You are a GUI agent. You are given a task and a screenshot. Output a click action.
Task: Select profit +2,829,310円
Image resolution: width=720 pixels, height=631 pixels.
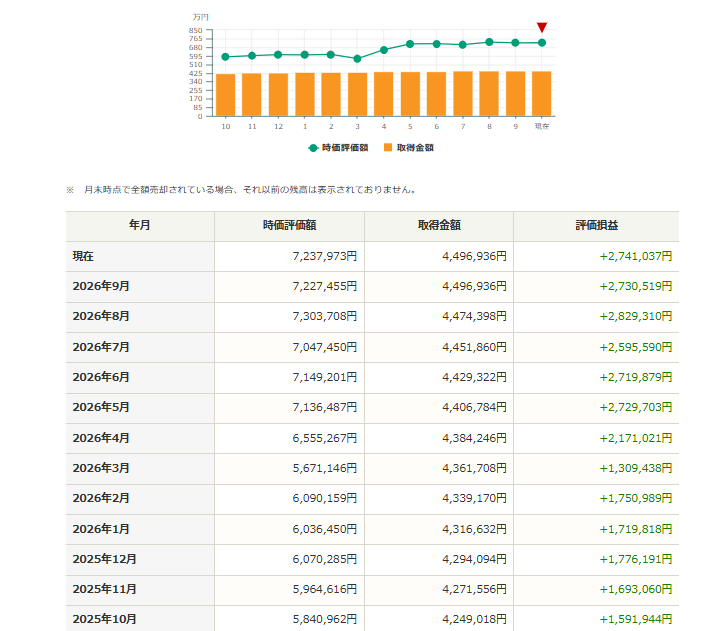[636, 316]
